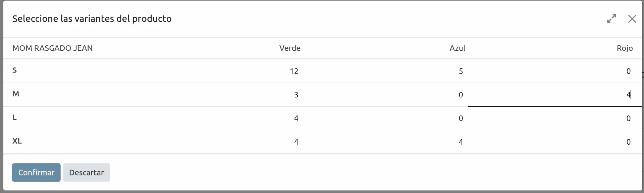
Task: Click the Azul column header
Action: [457, 48]
